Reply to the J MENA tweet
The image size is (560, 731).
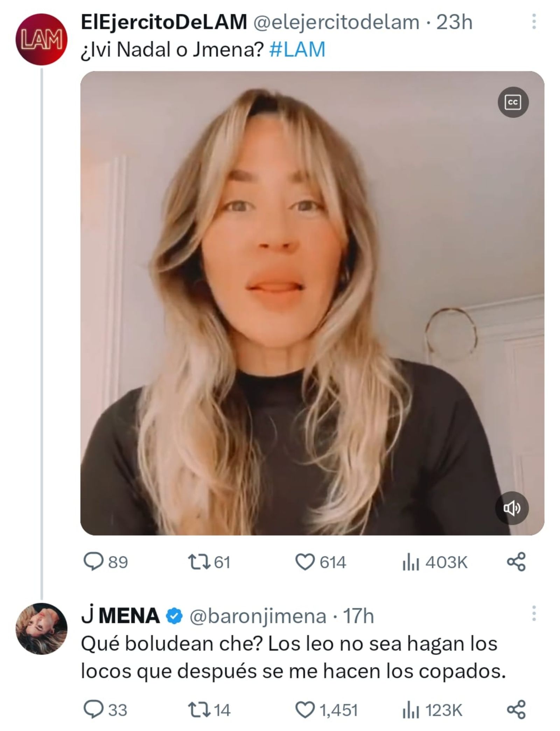click(93, 710)
